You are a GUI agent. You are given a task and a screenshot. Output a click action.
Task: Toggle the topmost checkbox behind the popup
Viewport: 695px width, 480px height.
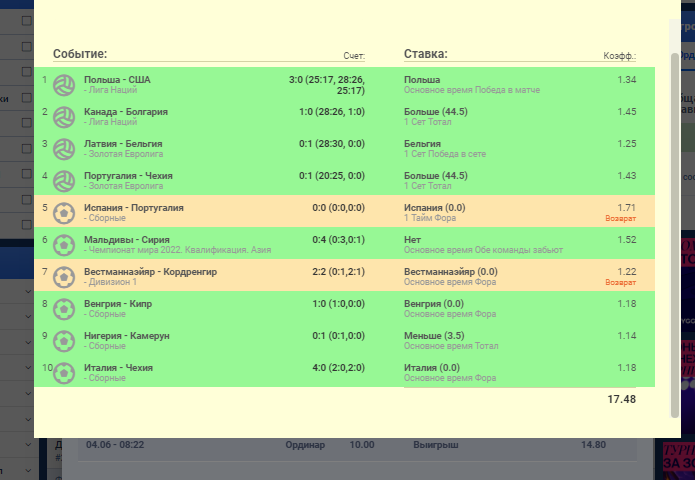(27, 20)
